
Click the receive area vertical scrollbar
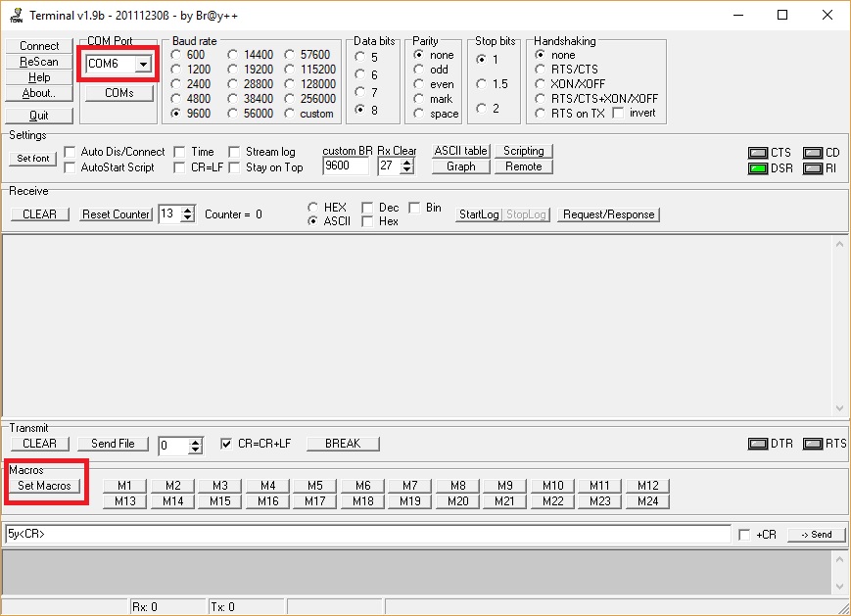tap(838, 324)
